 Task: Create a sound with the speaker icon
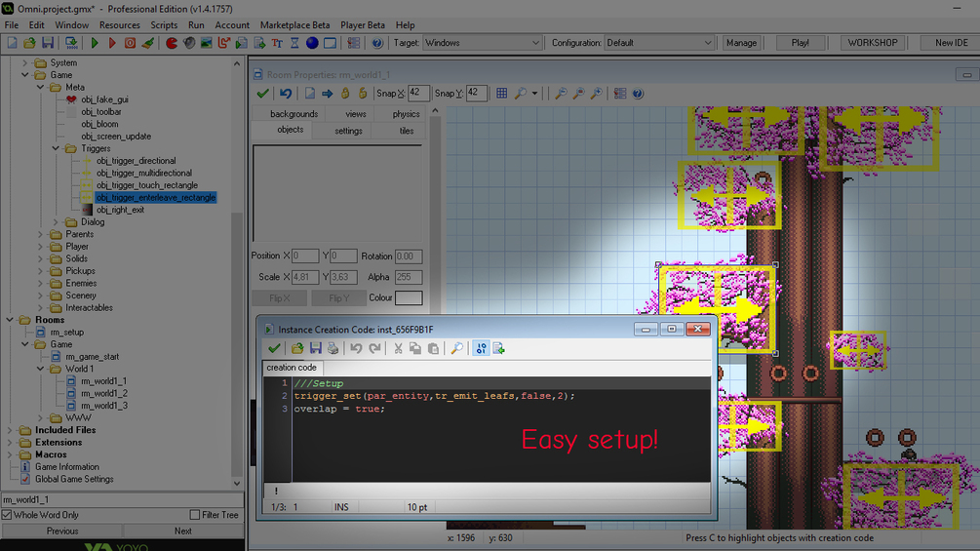coord(189,43)
